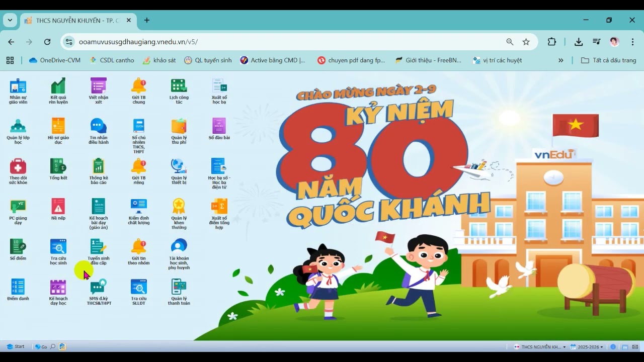This screenshot has width=644, height=362.
Task: Open OneDrive-CVM bookmark
Action: click(55, 60)
